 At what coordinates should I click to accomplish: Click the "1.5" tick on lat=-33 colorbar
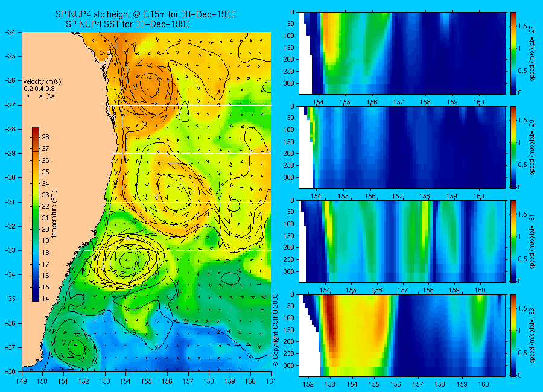[523, 308]
